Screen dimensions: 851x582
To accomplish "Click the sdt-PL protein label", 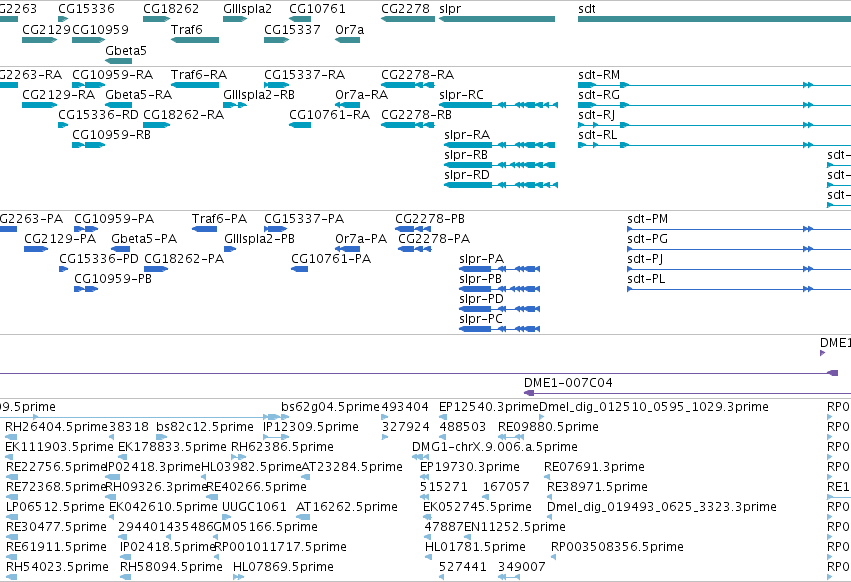I will [646, 279].
